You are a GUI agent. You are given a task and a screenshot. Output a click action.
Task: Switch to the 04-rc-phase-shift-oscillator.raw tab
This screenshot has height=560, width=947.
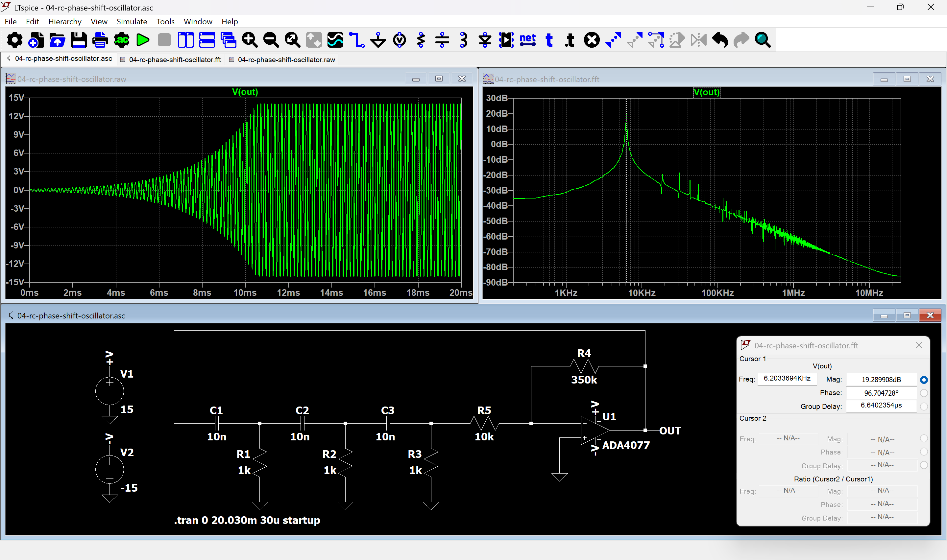coord(286,59)
